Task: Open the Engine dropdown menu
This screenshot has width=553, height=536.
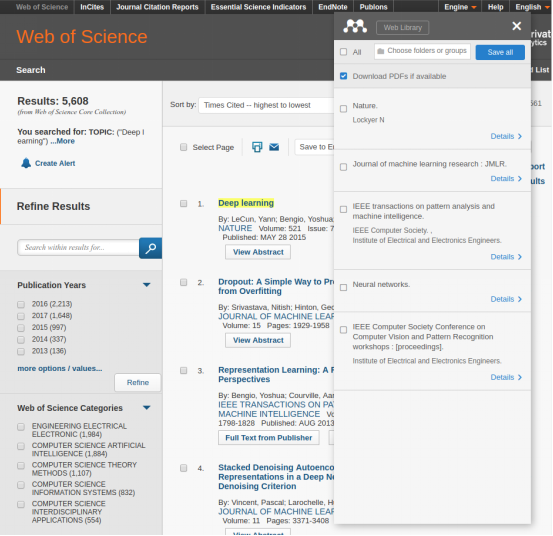Action: 460,7
